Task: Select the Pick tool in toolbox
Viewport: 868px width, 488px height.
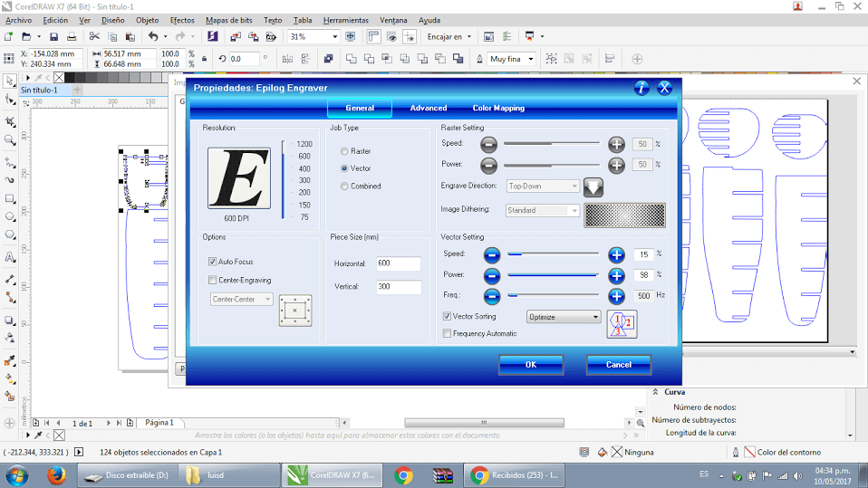Action: [x=9, y=81]
